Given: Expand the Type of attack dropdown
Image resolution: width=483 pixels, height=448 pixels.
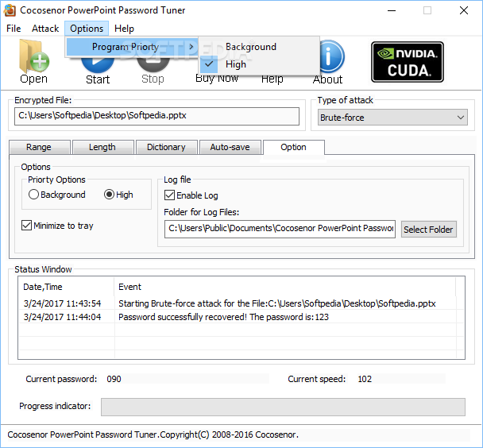Looking at the screenshot, I should [x=392, y=118].
